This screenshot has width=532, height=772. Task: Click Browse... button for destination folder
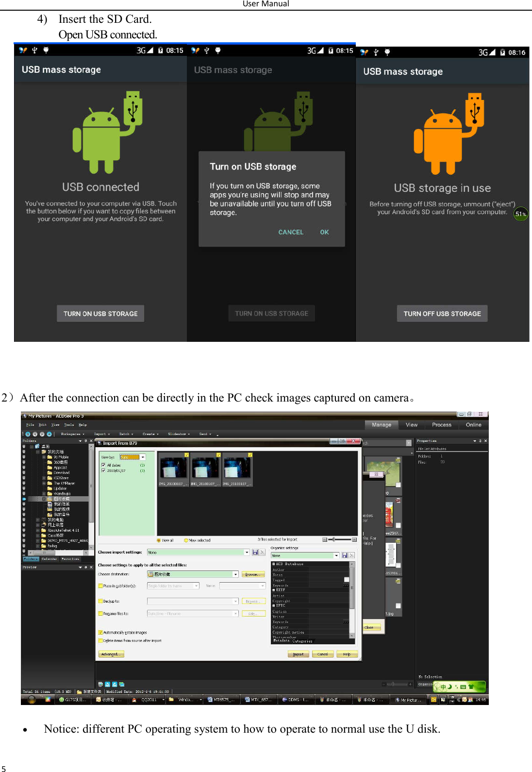pos(253,574)
